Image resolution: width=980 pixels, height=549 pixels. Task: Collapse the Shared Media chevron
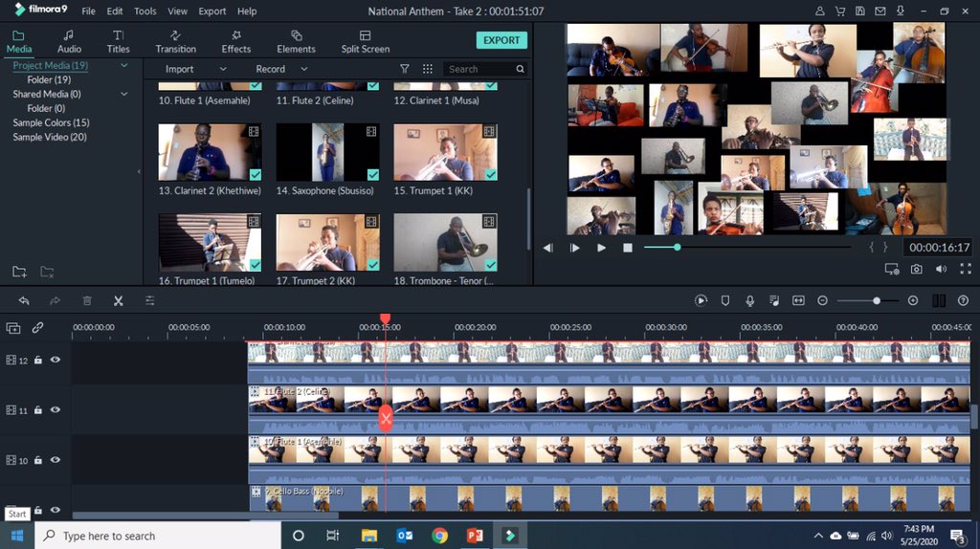pyautogui.click(x=123, y=94)
